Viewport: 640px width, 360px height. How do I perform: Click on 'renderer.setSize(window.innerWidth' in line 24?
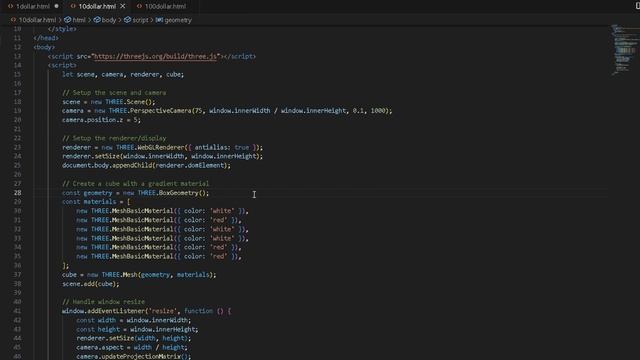tap(123, 156)
